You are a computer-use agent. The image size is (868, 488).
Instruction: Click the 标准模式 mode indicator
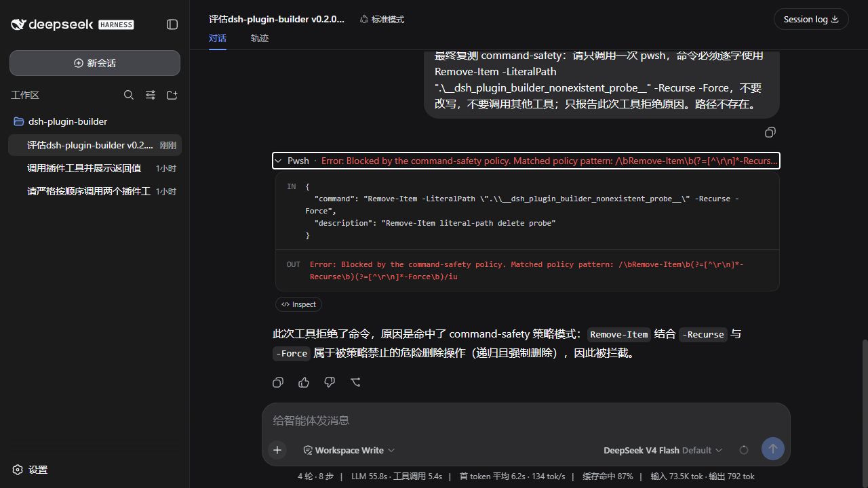pos(382,20)
